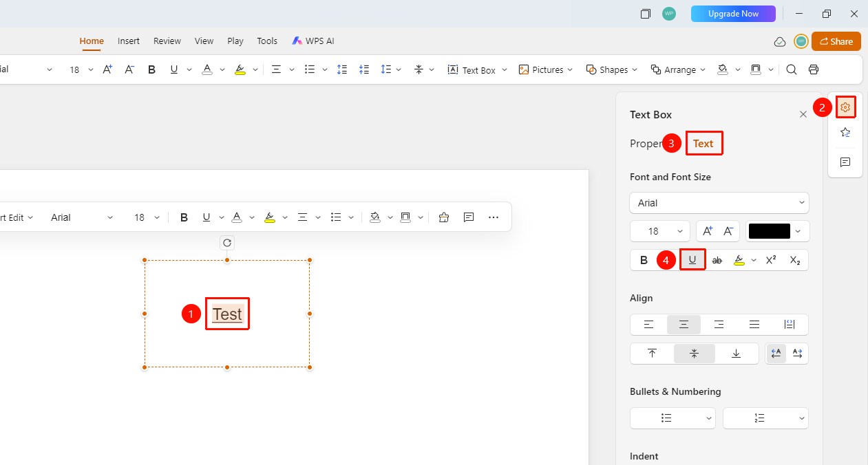868x465 pixels.
Task: Click the Pictures button in ribbon
Action: pyautogui.click(x=546, y=69)
